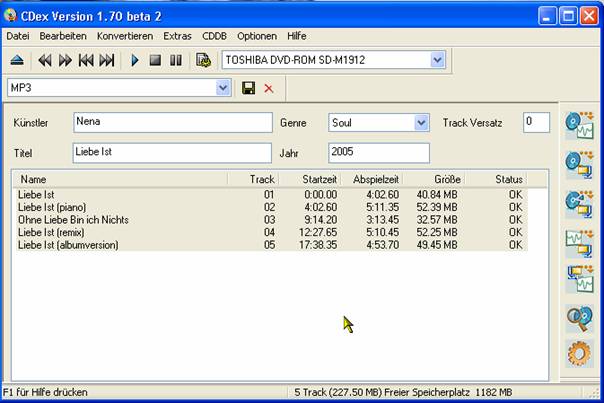Click the eject CD icon
This screenshot has height=403, width=604.
coord(17,60)
